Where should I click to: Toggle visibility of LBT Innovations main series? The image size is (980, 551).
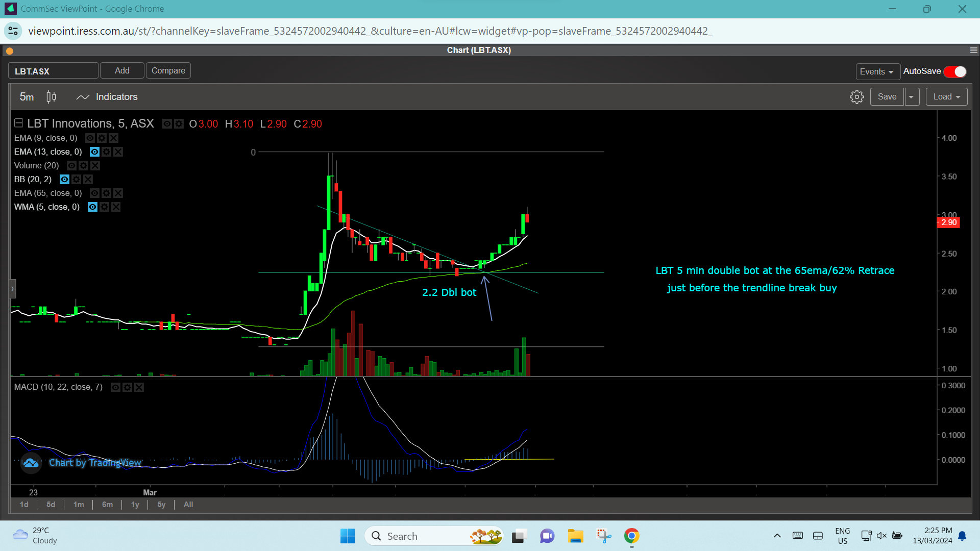tap(167, 124)
